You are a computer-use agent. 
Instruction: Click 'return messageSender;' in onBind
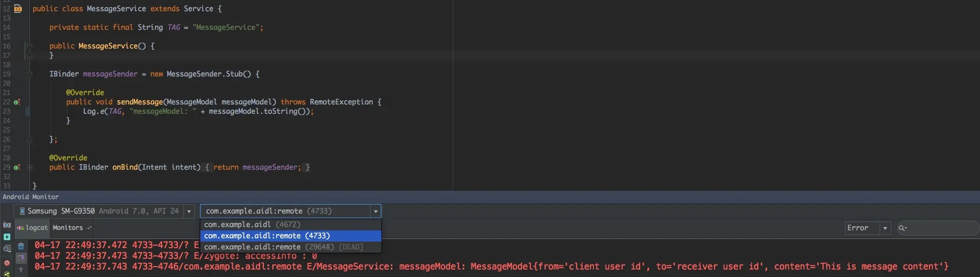click(x=257, y=167)
